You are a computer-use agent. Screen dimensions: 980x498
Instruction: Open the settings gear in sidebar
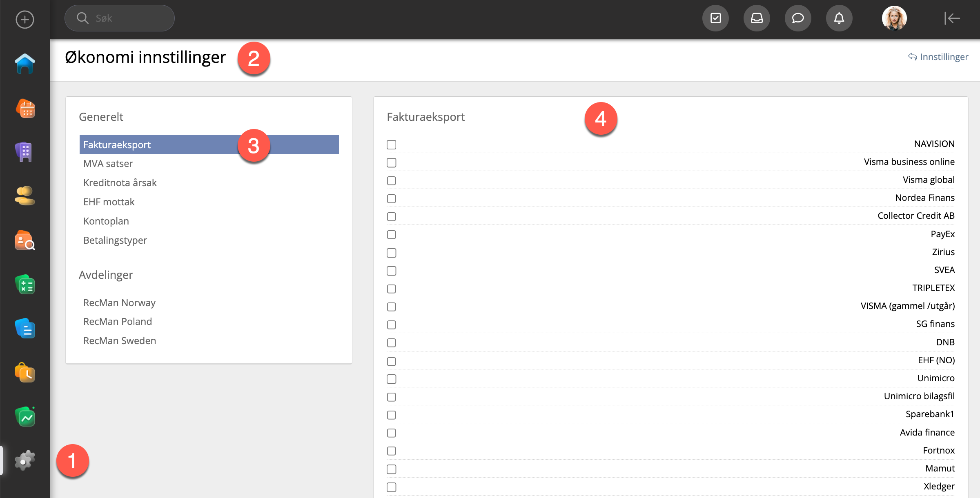click(24, 460)
